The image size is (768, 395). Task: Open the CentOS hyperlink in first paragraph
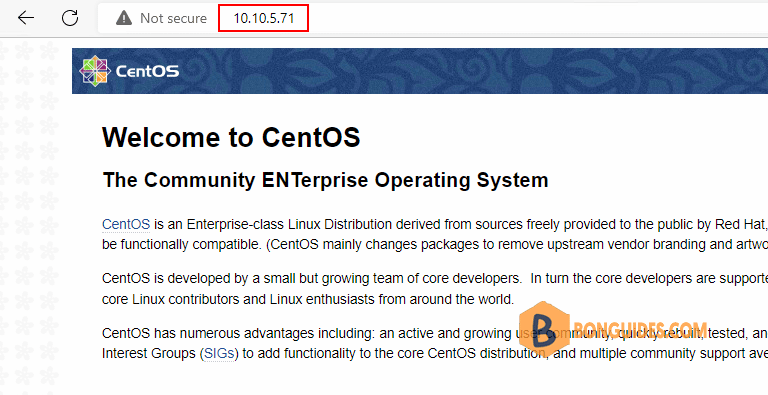tap(126, 224)
